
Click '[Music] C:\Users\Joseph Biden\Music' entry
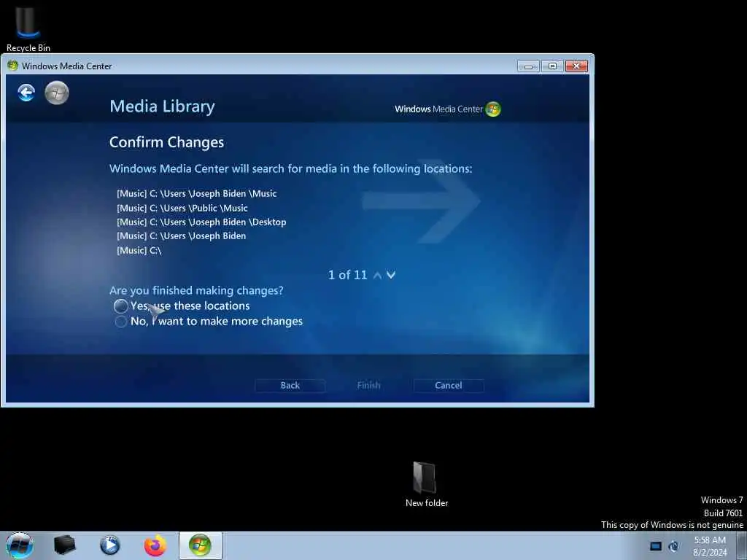click(197, 194)
